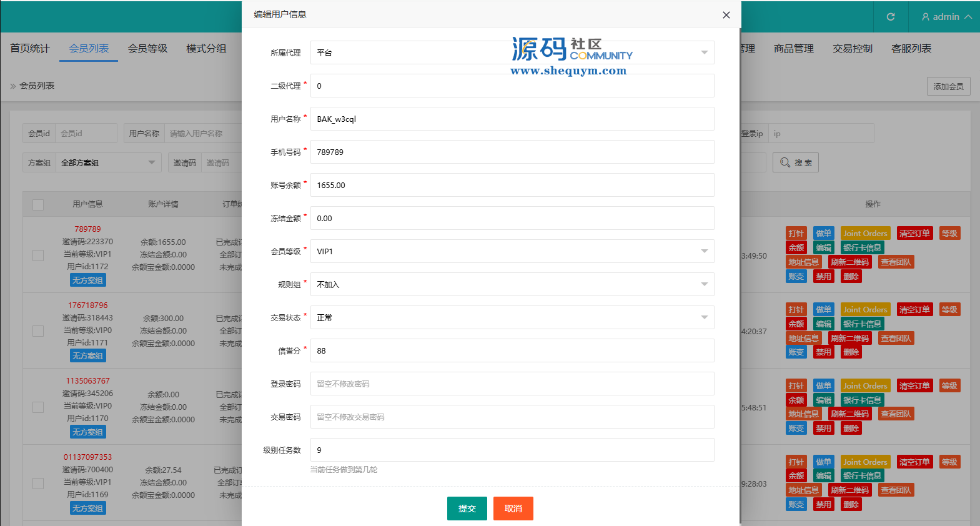
Task: Open the 会员等级 menu tab
Action: (147, 49)
